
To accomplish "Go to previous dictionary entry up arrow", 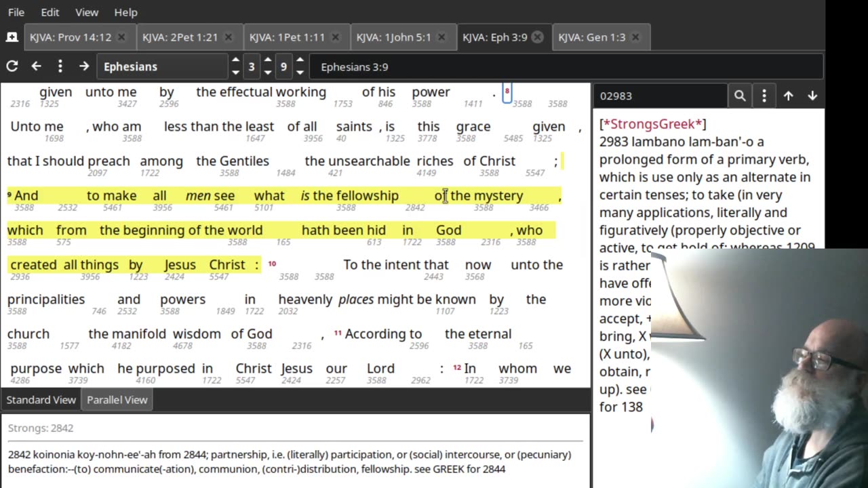I will (x=788, y=96).
